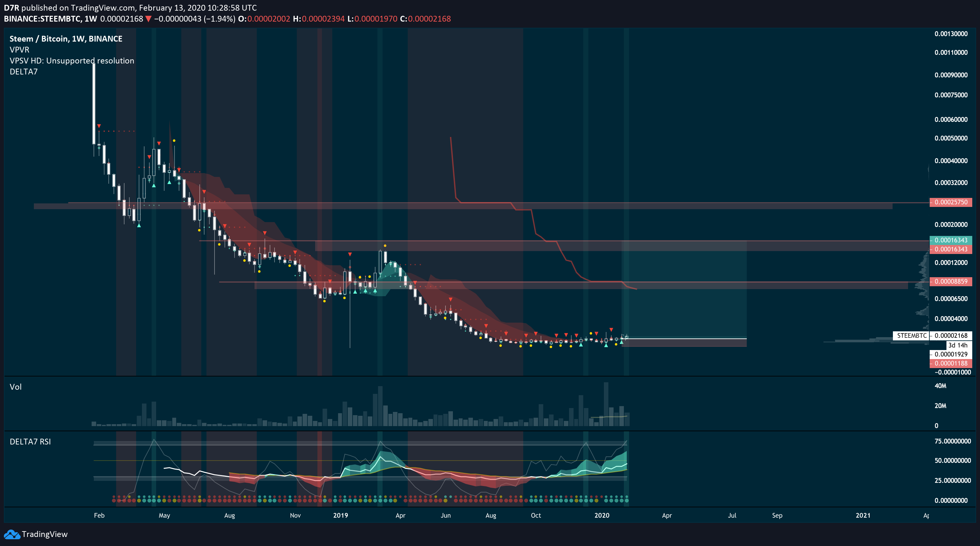Select the Steem / Bitcoin, 1W, BINANCE title
Image resolution: width=980 pixels, height=546 pixels.
(x=66, y=39)
